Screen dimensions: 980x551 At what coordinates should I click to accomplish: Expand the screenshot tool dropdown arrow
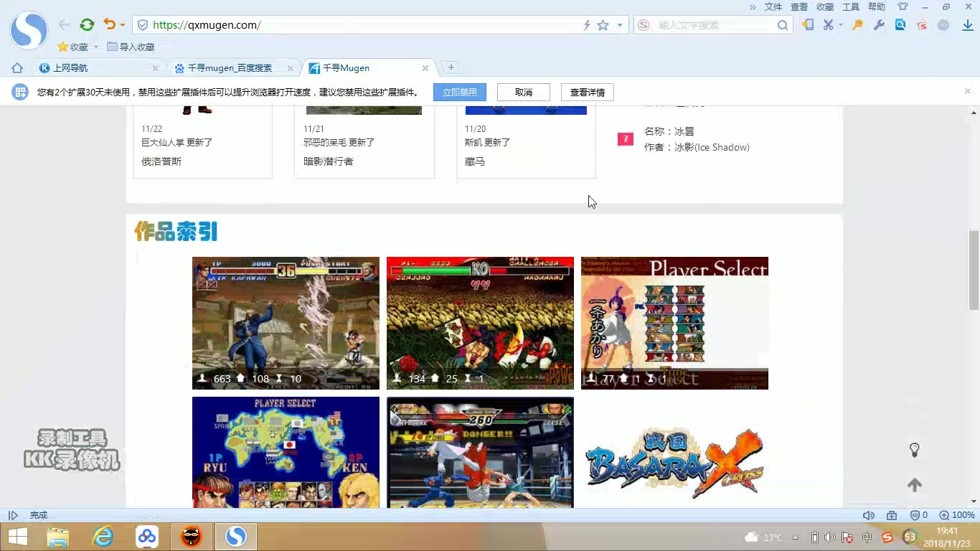841,25
